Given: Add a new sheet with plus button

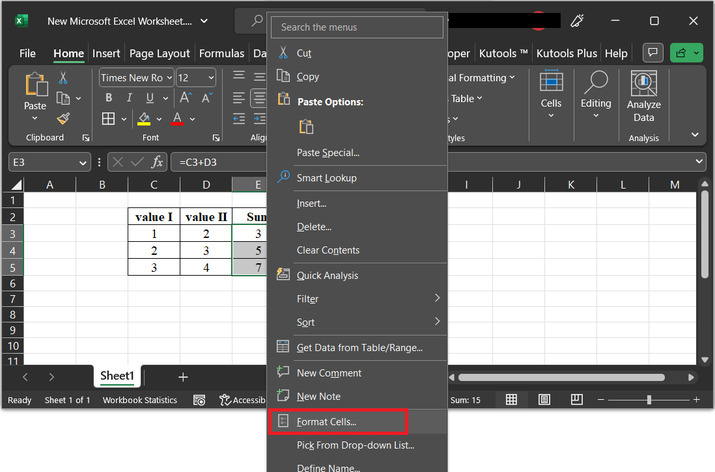Looking at the screenshot, I should click(183, 377).
